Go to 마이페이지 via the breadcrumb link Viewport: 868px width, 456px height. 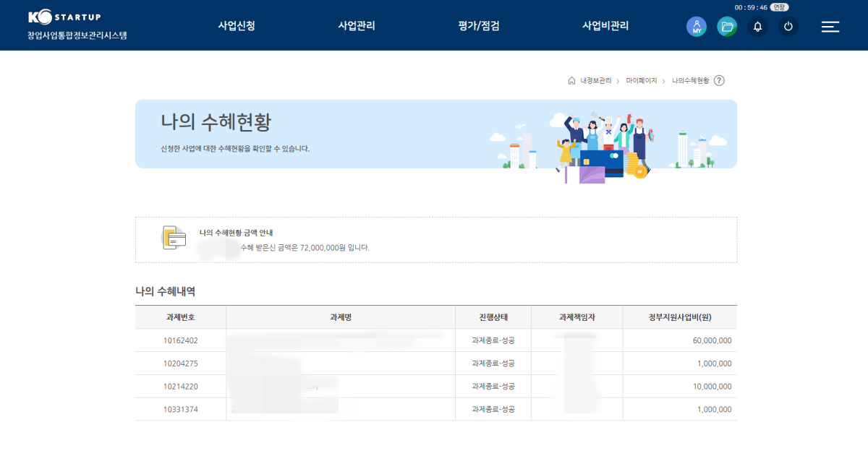641,81
